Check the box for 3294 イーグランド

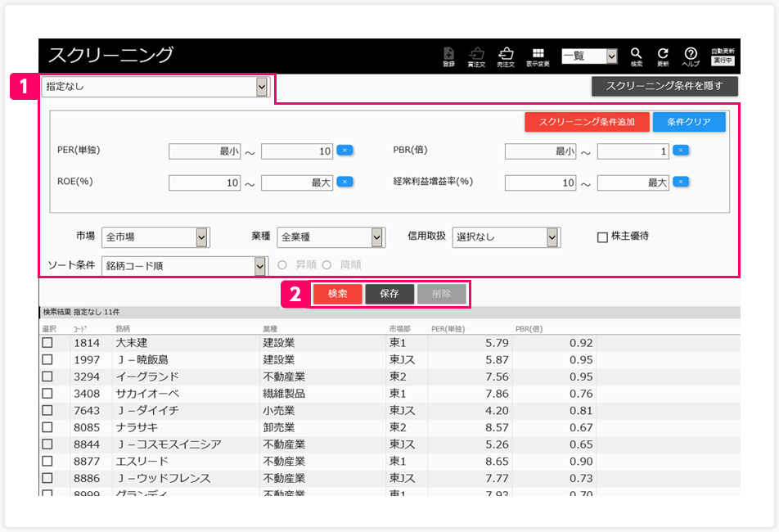point(47,376)
